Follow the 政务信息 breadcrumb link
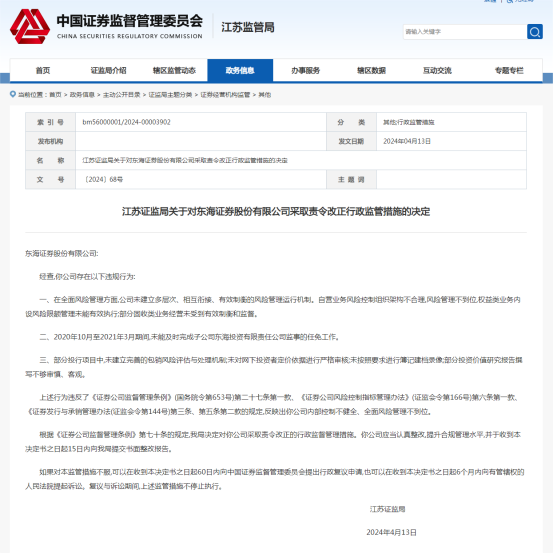This screenshot has height=553, width=553. pyautogui.click(x=82, y=95)
